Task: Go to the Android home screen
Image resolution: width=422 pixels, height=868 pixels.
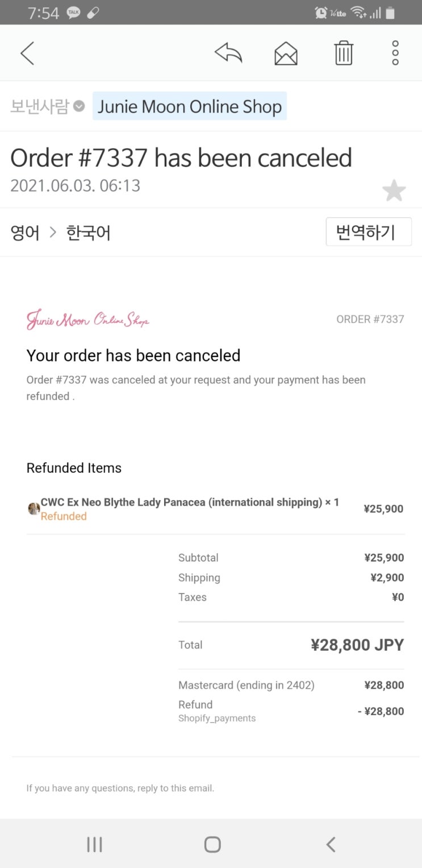Action: (212, 844)
